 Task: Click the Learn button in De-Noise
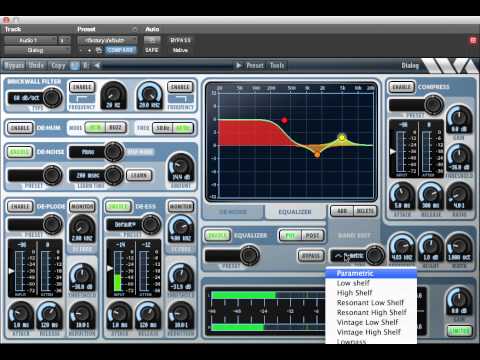pyautogui.click(x=139, y=175)
